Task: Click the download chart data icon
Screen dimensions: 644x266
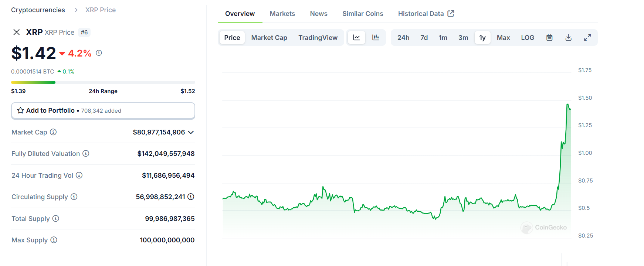Action: tap(569, 37)
